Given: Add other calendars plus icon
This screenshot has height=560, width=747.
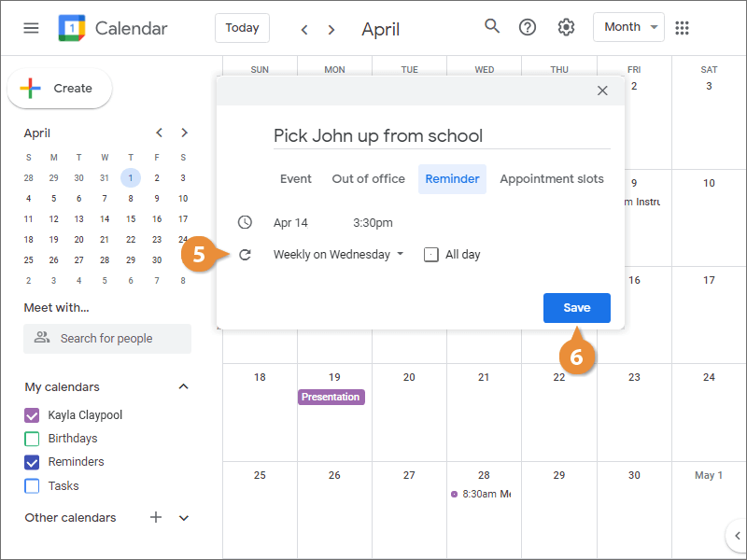Looking at the screenshot, I should click(156, 517).
